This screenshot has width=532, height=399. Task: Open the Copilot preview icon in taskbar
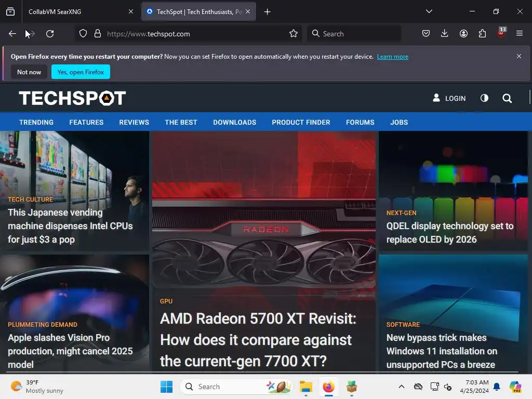click(x=515, y=387)
